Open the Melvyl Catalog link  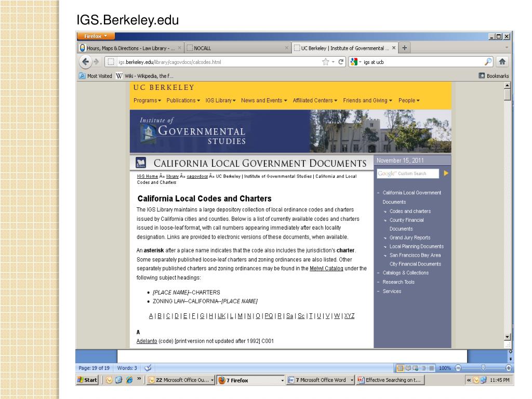(326, 269)
